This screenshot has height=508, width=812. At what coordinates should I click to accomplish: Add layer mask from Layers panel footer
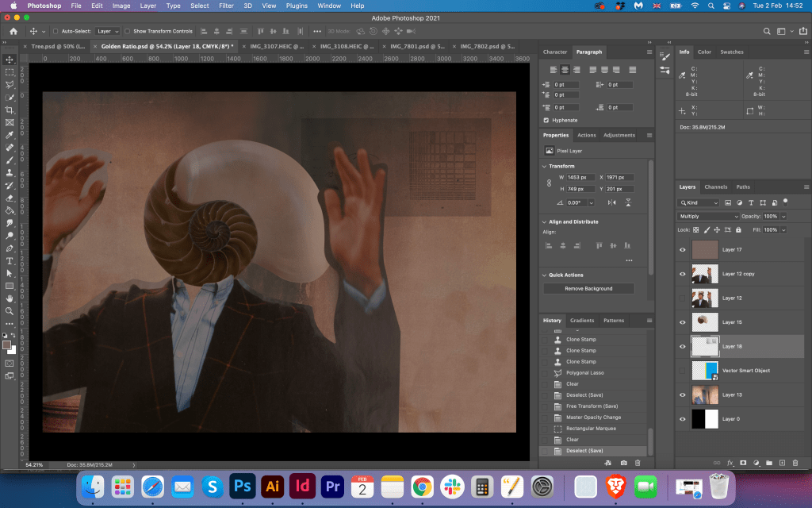tap(743, 462)
